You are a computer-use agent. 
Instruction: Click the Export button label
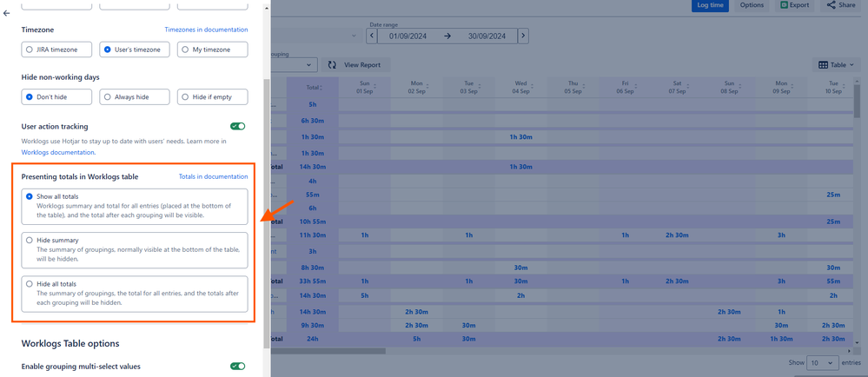[x=799, y=5]
